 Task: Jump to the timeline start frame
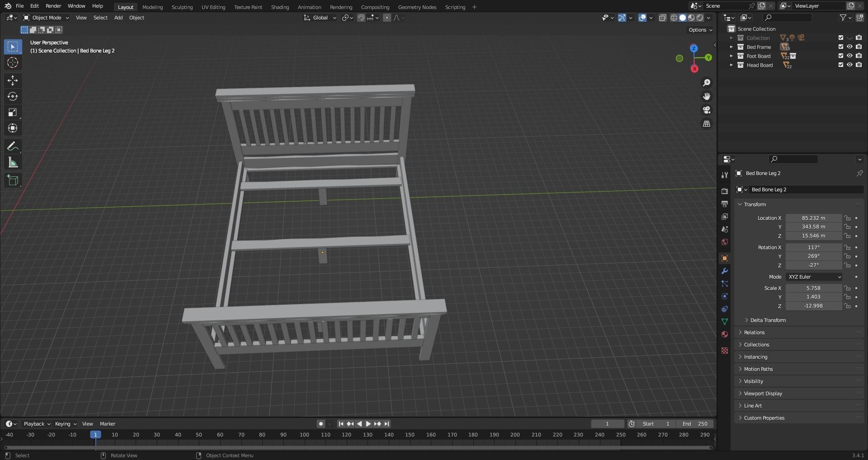(x=341, y=424)
